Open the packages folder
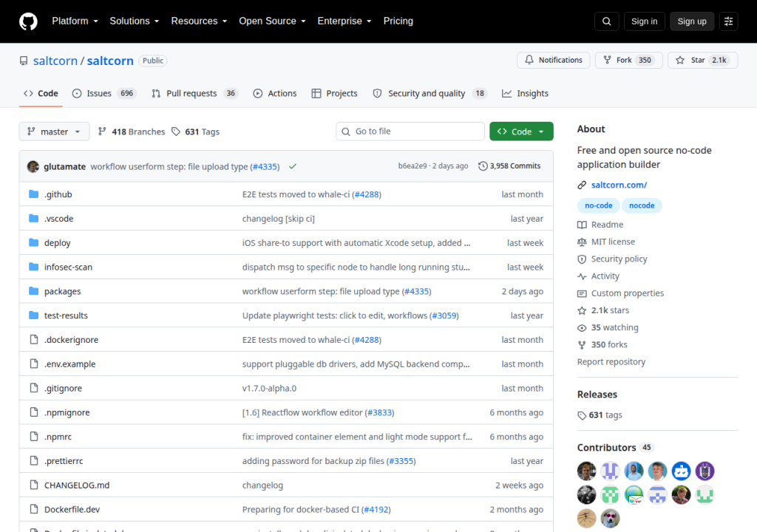Screen dimensions: 757x532 click(62, 292)
